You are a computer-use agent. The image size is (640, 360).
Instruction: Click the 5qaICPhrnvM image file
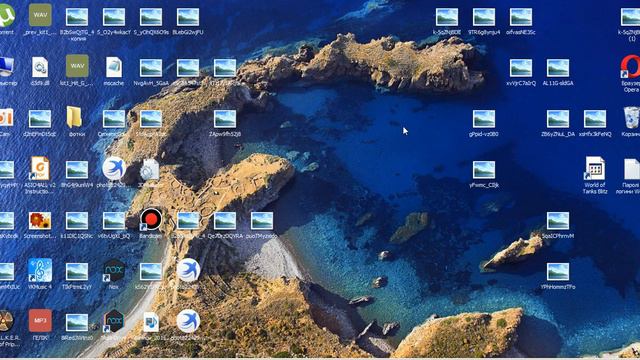click(x=558, y=221)
